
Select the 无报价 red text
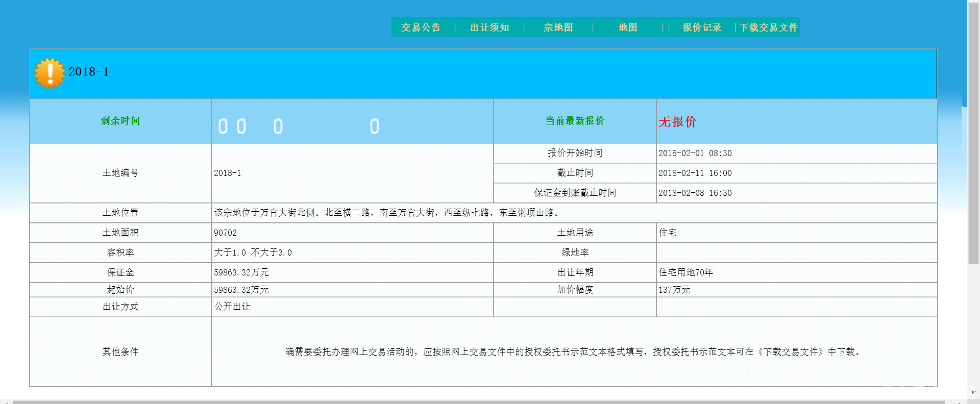(677, 121)
